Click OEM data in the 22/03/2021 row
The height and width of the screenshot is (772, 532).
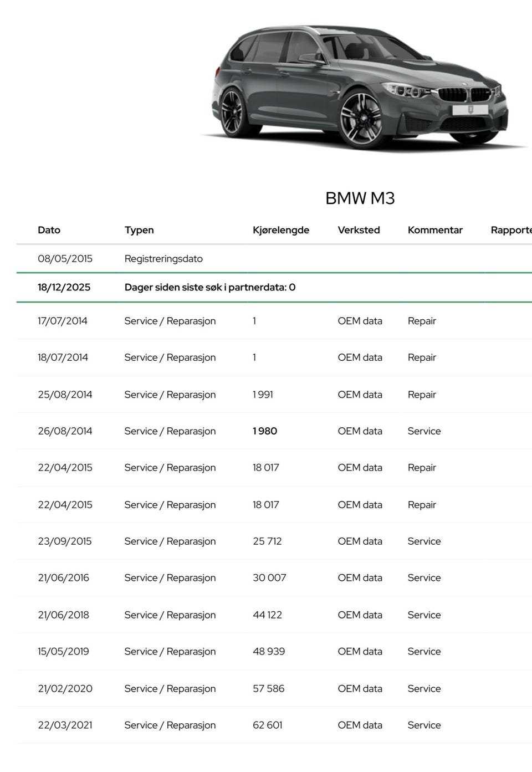pos(360,725)
